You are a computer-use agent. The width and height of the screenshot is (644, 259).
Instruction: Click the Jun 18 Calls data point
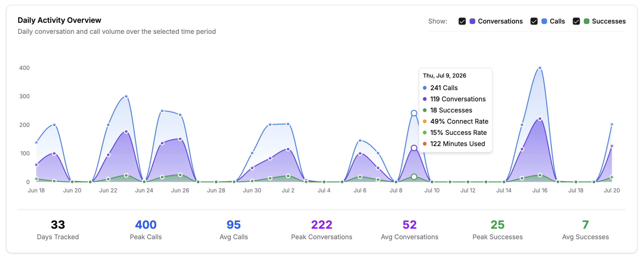click(x=36, y=142)
